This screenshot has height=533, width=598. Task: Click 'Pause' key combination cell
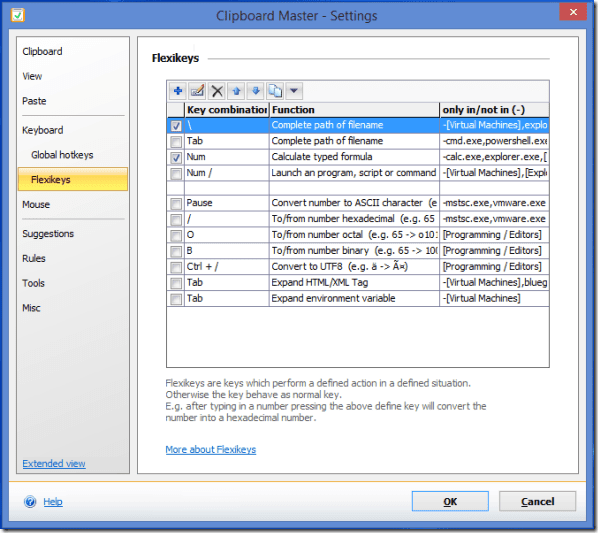pyautogui.click(x=227, y=203)
